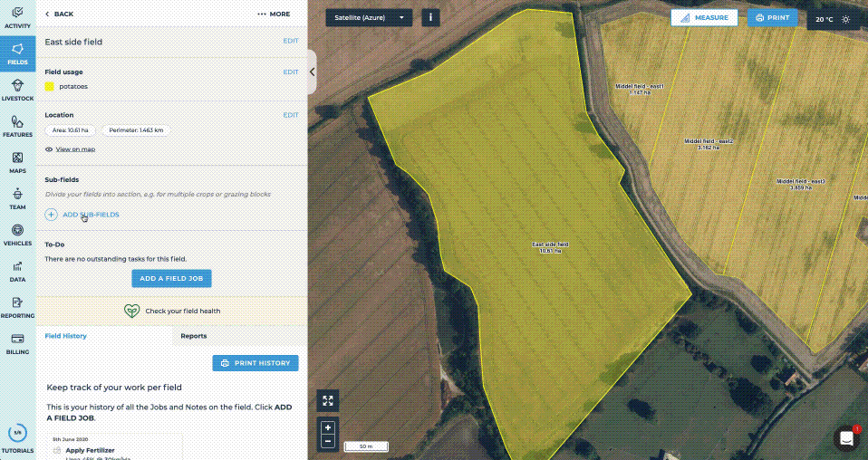Edit the Field usage section
This screenshot has height=460, width=868.
tap(291, 72)
